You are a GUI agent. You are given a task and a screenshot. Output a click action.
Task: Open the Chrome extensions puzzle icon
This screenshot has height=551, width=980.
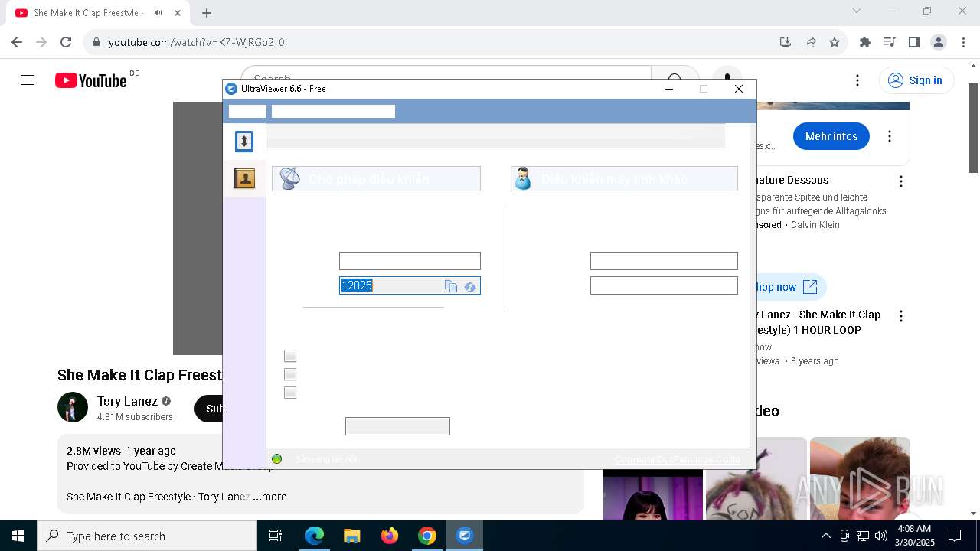[865, 42]
